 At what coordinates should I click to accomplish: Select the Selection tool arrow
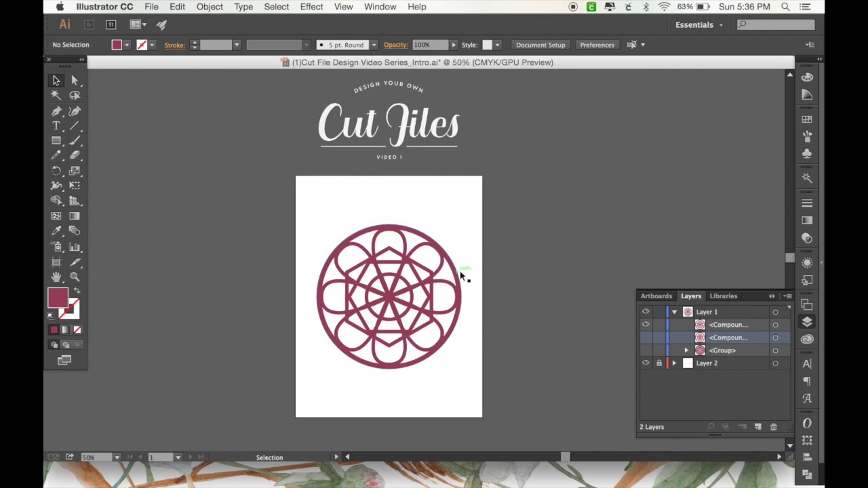pyautogui.click(x=56, y=81)
